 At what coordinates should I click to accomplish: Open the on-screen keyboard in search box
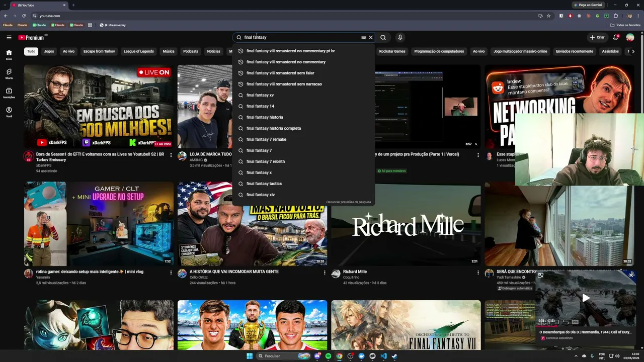(364, 37)
